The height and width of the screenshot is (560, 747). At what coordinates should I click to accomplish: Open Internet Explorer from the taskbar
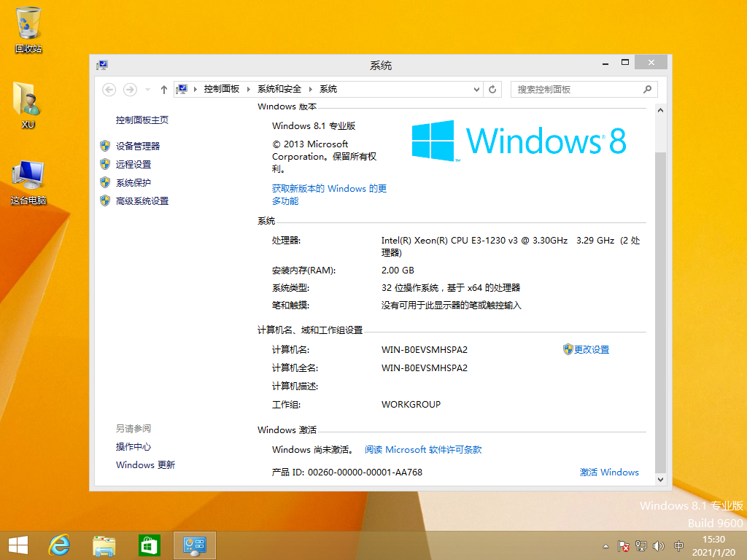(59, 545)
